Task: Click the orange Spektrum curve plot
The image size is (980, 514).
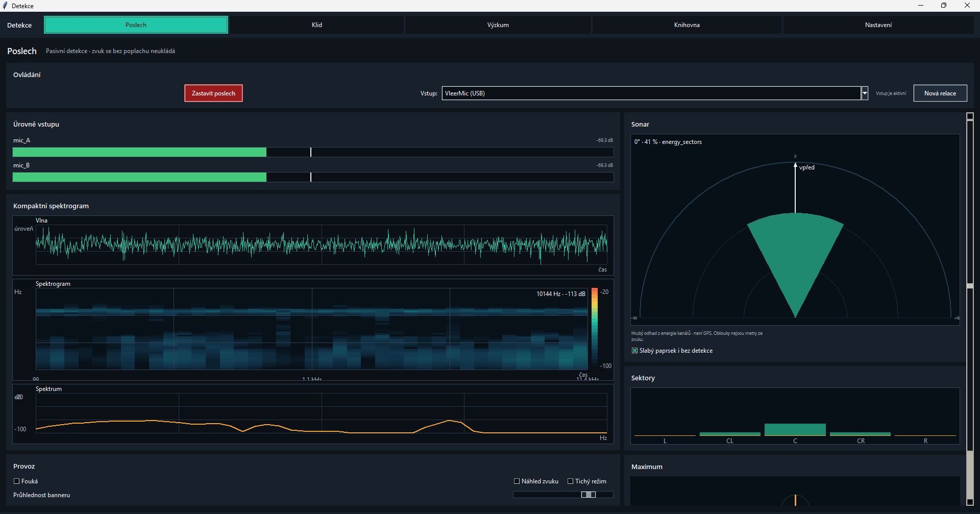Action: coord(322,413)
